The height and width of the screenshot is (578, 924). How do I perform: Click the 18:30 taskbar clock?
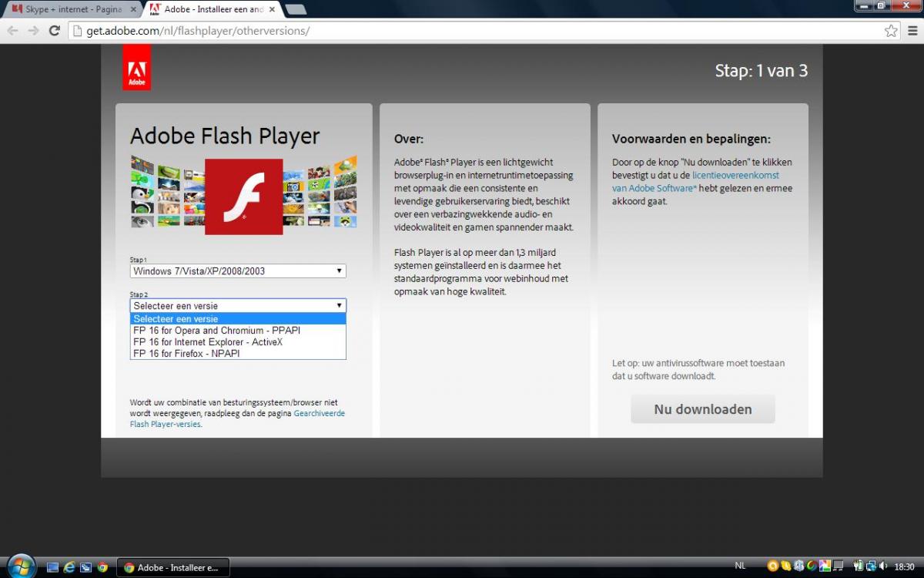click(x=905, y=566)
